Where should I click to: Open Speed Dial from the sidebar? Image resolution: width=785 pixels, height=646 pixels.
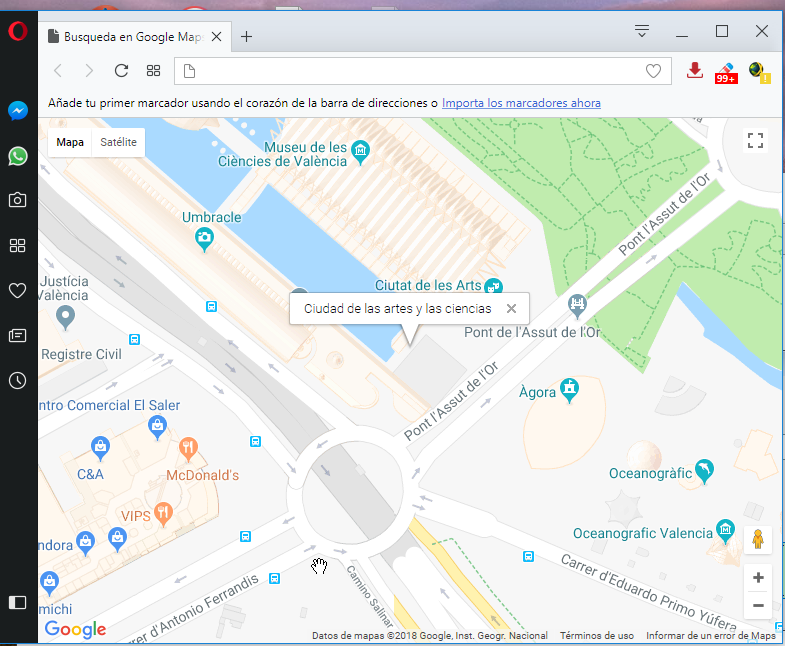click(x=18, y=245)
